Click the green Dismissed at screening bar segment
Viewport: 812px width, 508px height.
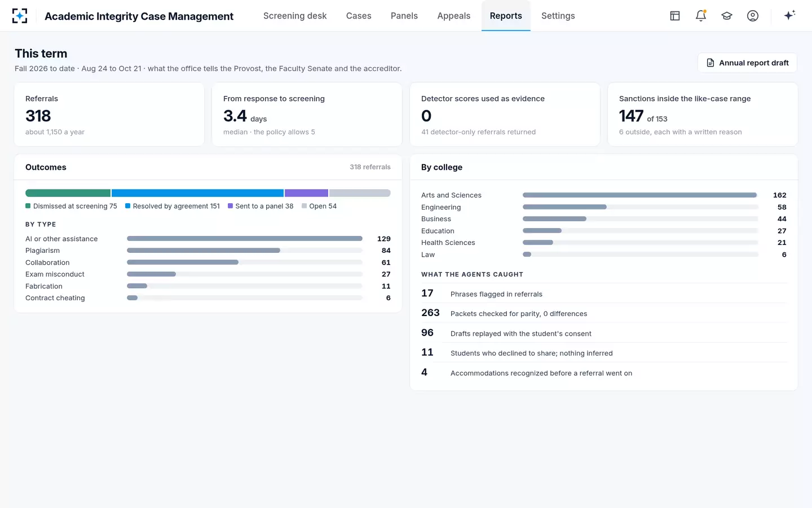click(68, 193)
